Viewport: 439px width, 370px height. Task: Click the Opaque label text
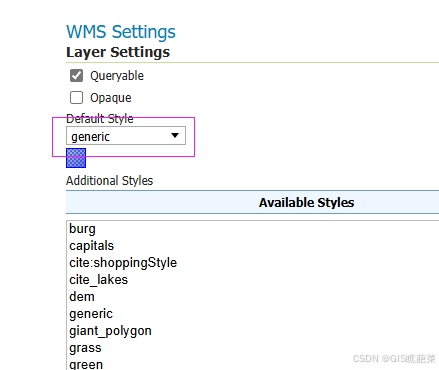coord(111,98)
